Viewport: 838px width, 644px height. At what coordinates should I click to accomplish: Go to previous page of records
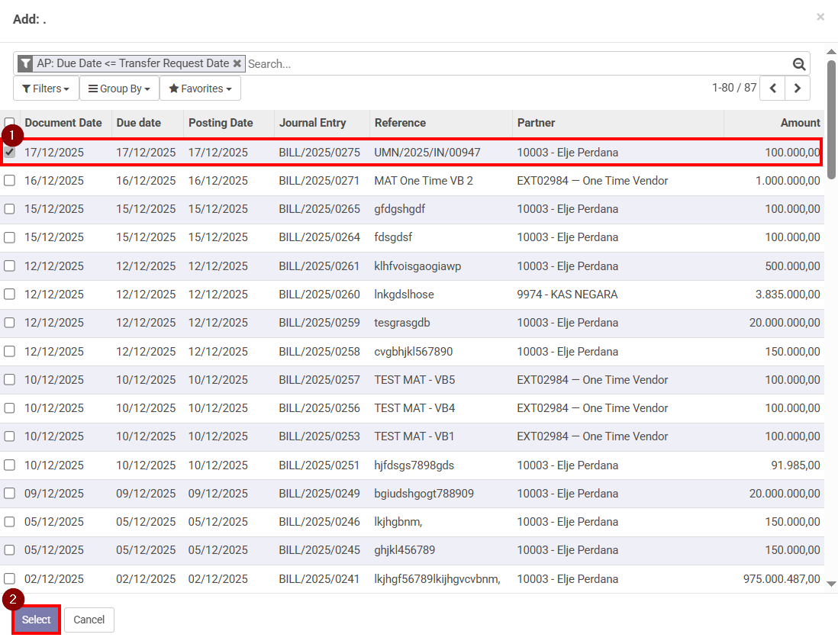[773, 89]
